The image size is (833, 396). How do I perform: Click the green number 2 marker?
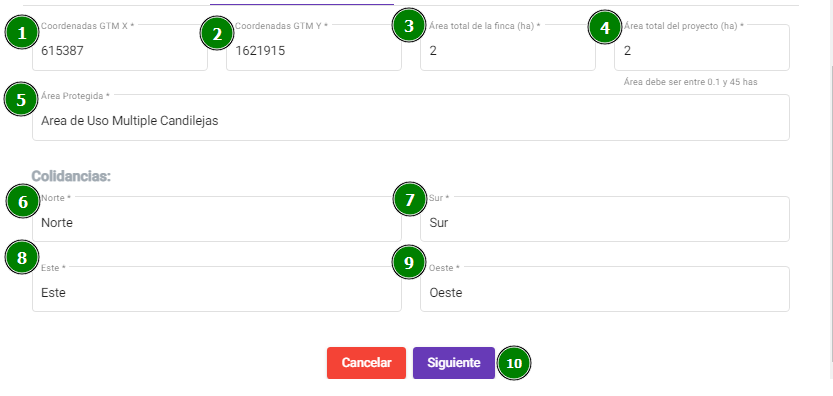click(216, 33)
